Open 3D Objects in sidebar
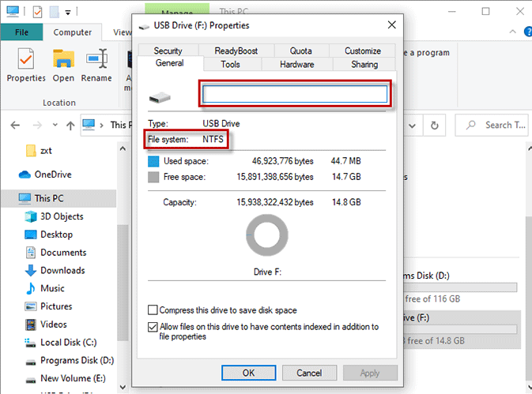This screenshot has width=532, height=394. (54, 216)
